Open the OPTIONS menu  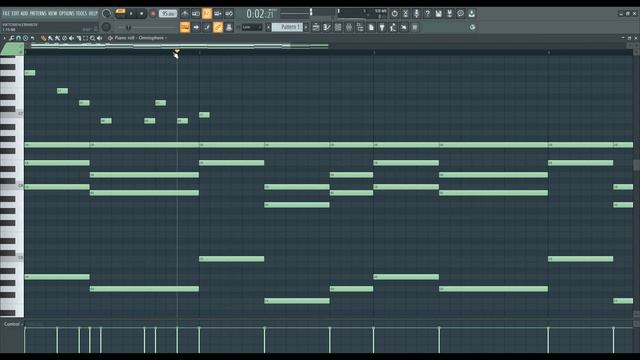[x=67, y=13]
